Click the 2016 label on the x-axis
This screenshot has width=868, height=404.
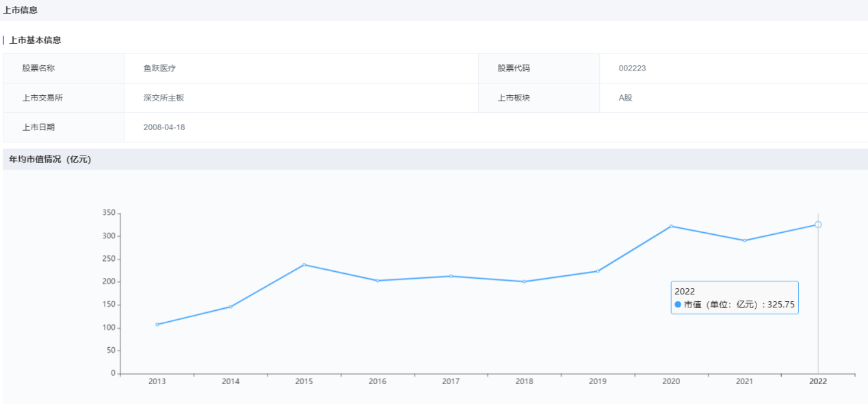(378, 381)
